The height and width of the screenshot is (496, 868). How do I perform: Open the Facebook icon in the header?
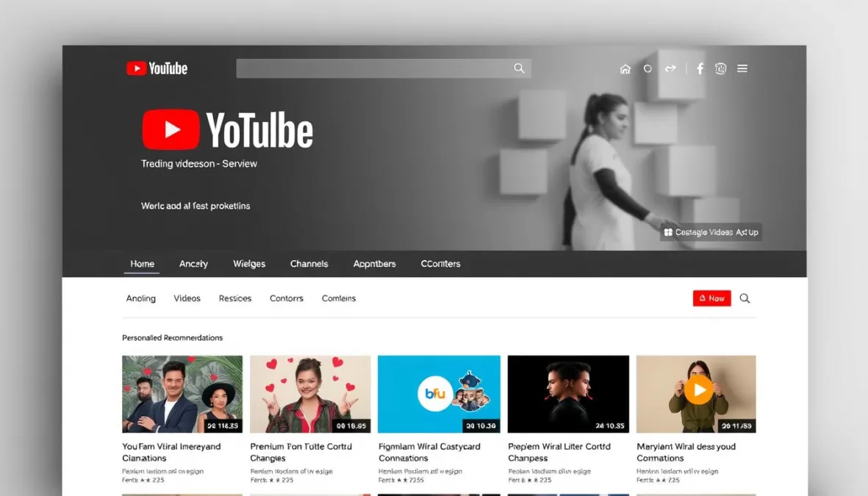(x=699, y=68)
